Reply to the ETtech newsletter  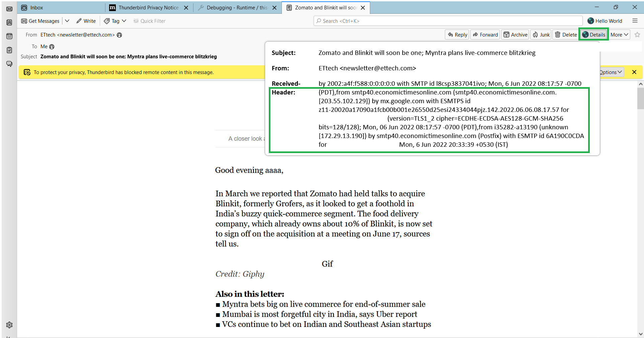click(457, 35)
